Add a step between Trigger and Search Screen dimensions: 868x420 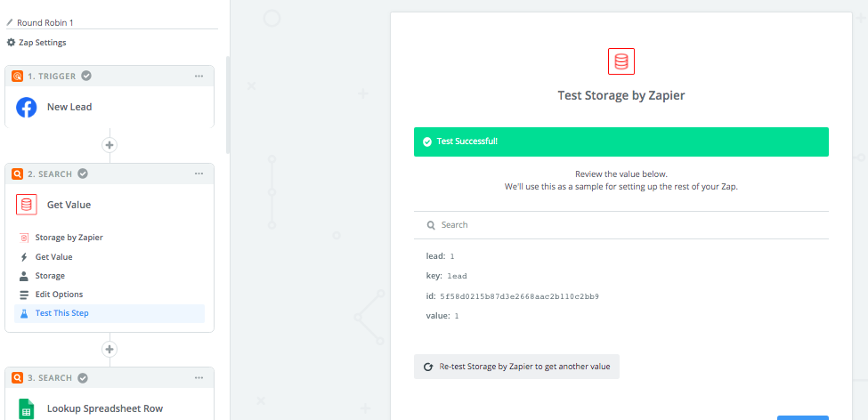tap(110, 145)
